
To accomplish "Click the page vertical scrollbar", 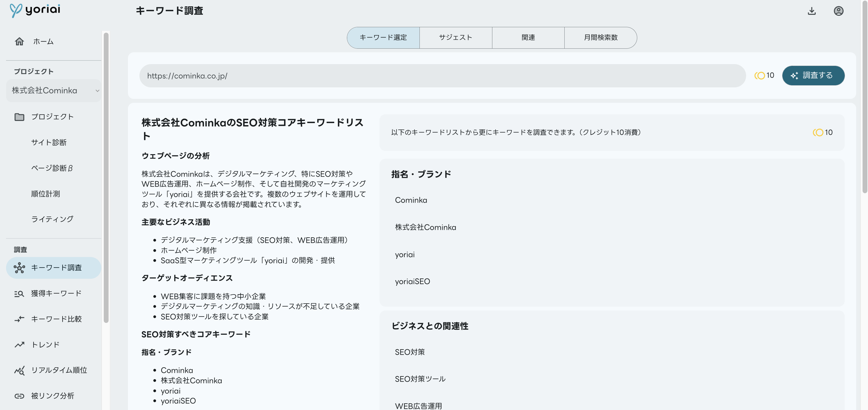I will pos(865,97).
